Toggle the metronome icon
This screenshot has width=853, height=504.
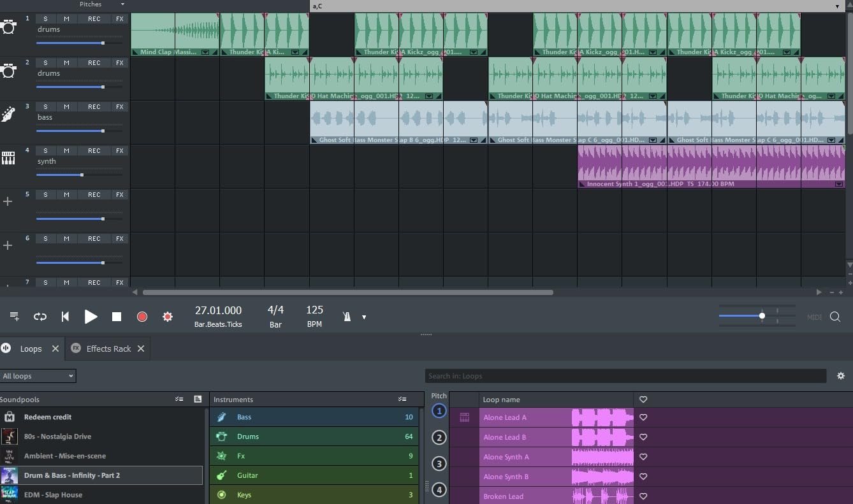pyautogui.click(x=347, y=317)
